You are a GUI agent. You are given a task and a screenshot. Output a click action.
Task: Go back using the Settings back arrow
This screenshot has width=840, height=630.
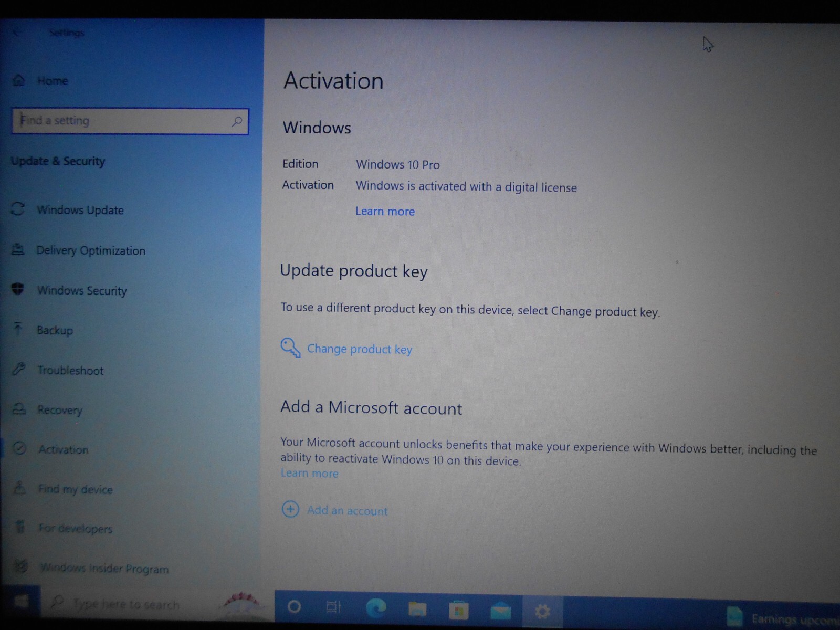tap(17, 33)
